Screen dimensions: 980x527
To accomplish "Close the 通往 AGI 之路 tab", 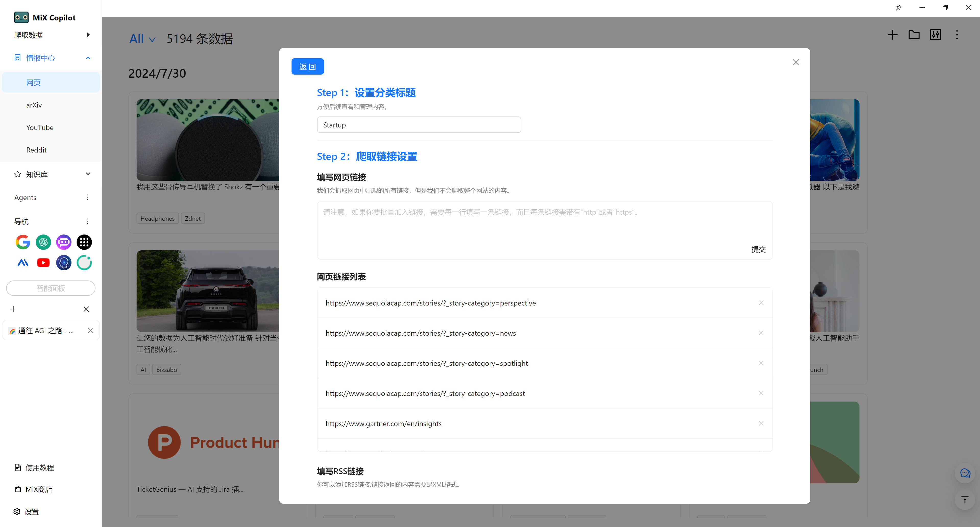I will point(90,331).
